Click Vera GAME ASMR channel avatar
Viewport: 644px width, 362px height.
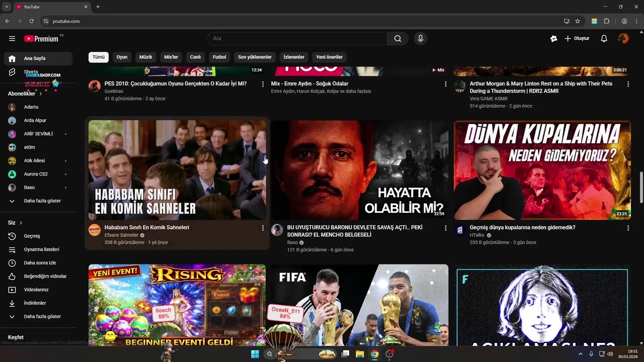click(x=460, y=86)
